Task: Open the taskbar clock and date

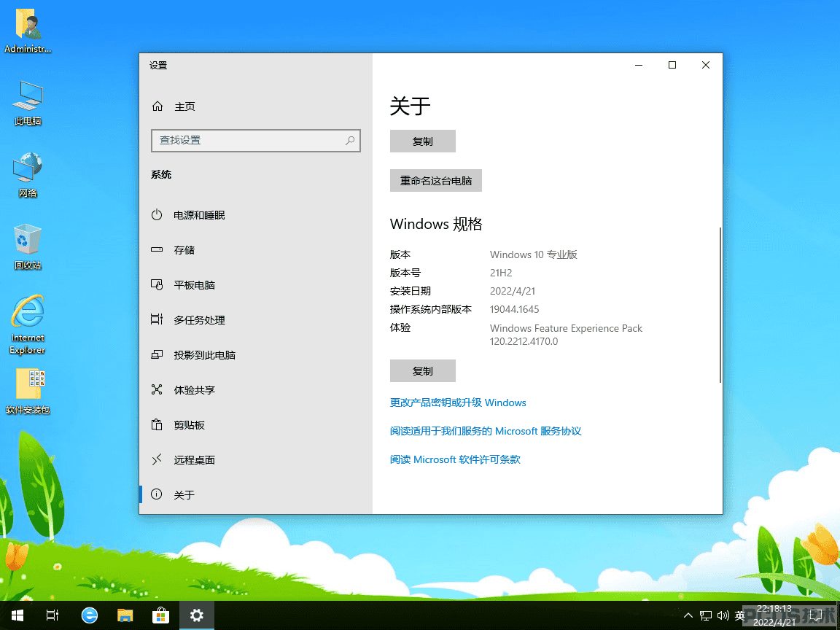Action: click(x=774, y=615)
